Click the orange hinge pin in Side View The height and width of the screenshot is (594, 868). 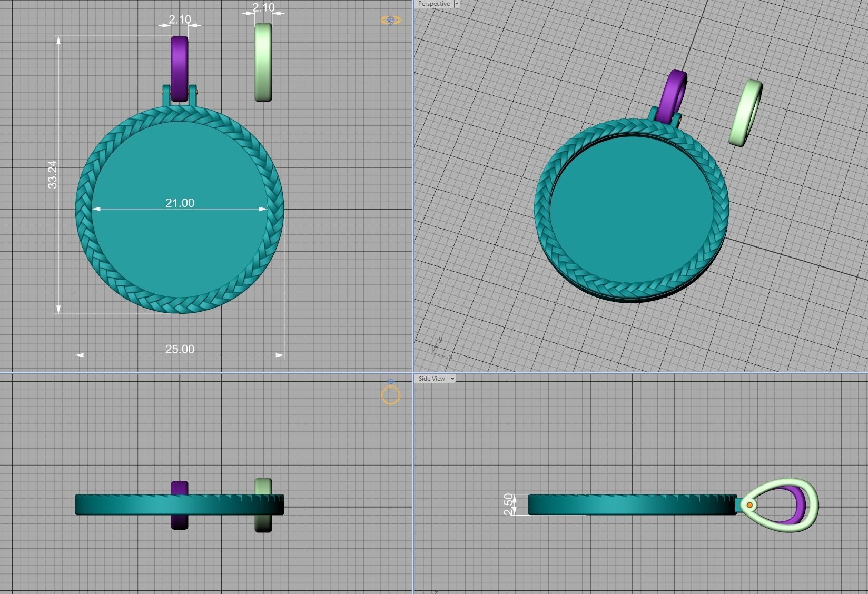[749, 505]
